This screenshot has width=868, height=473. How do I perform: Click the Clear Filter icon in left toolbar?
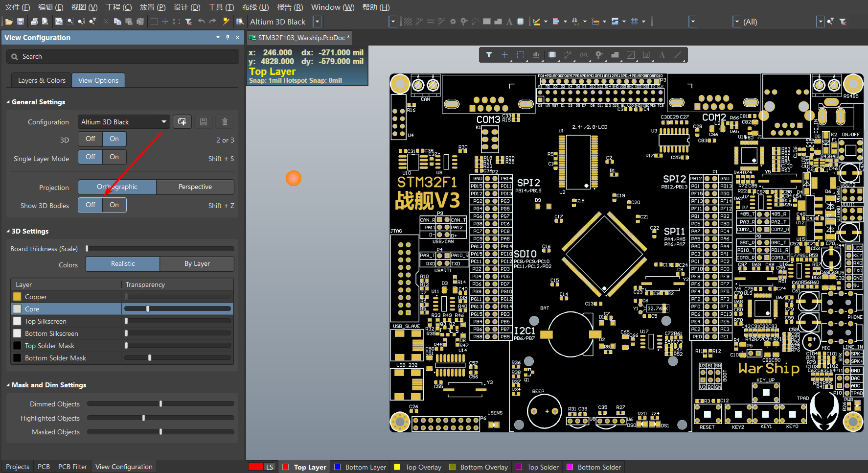coord(188,22)
